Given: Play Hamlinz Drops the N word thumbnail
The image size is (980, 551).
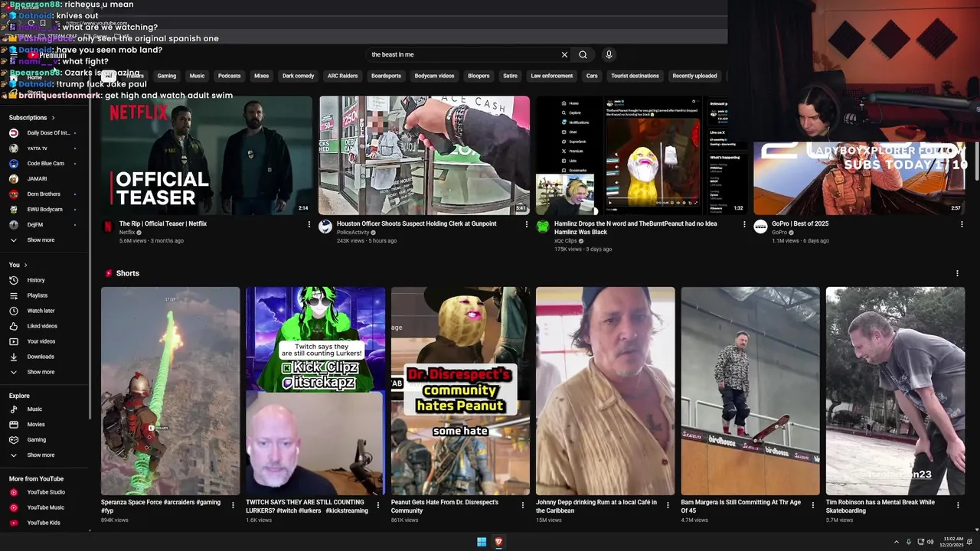Looking at the screenshot, I should click(x=642, y=155).
